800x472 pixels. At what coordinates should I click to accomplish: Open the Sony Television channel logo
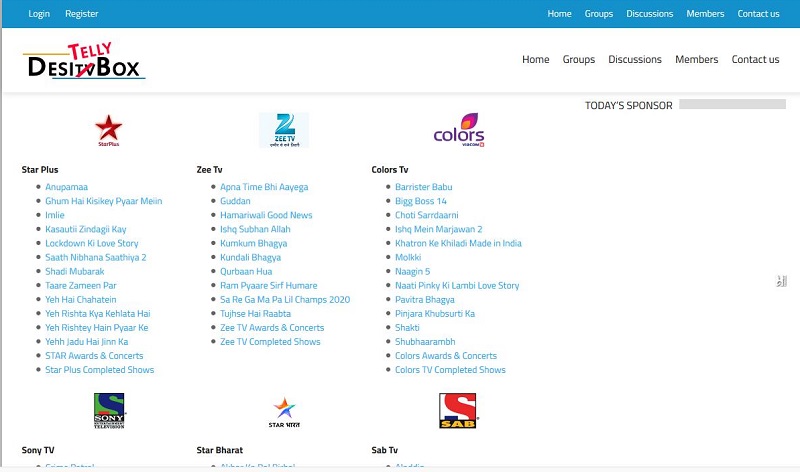(109, 411)
